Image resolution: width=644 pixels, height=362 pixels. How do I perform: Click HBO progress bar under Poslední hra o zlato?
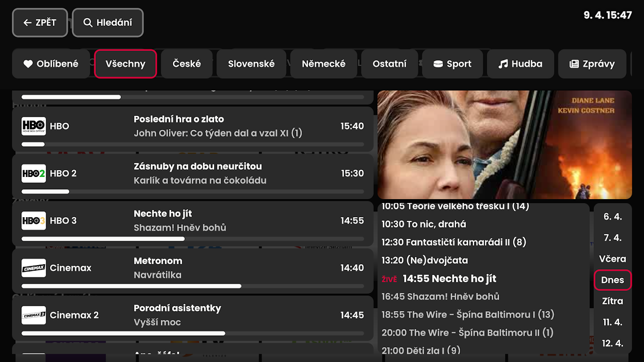coord(192,144)
